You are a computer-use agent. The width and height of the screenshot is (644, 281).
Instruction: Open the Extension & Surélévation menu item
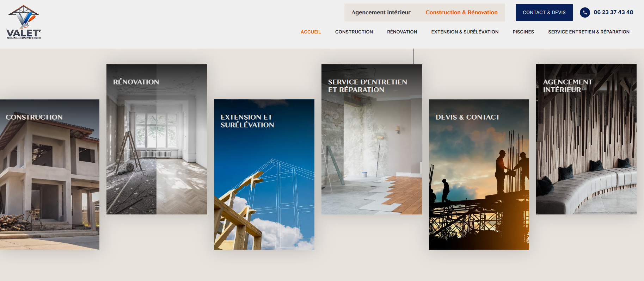(x=465, y=32)
